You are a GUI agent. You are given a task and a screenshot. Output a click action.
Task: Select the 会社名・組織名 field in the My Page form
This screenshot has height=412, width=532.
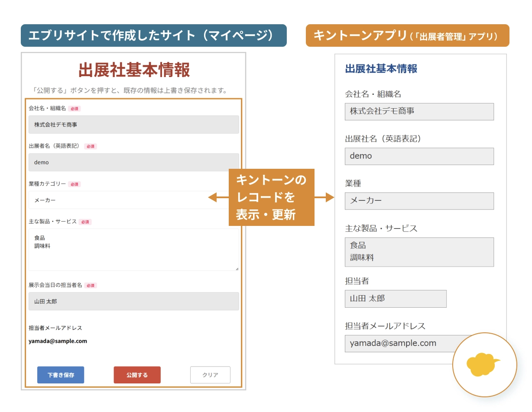[134, 125]
